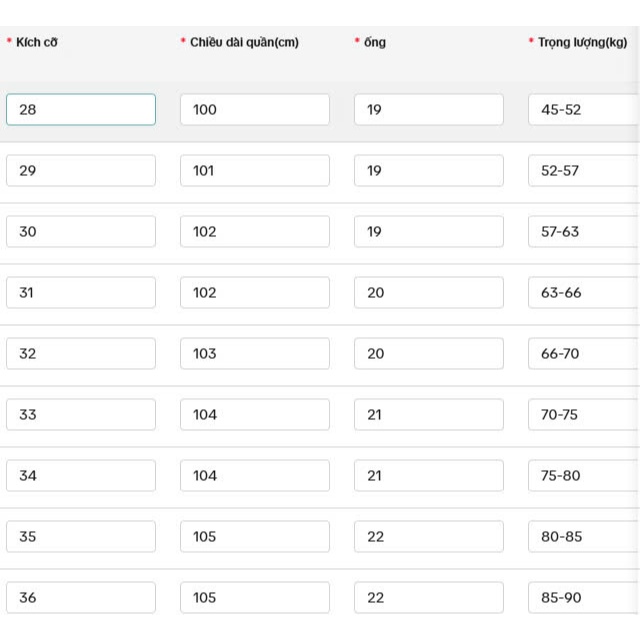Edit the ống field in size 31 row
Screen dimensions: 640x640
pyautogui.click(x=428, y=292)
